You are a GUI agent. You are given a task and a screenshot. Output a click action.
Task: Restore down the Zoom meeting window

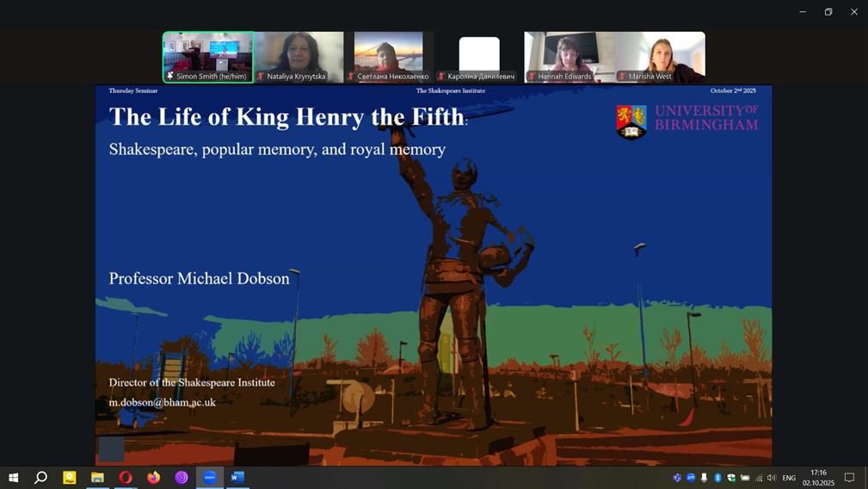coord(828,12)
